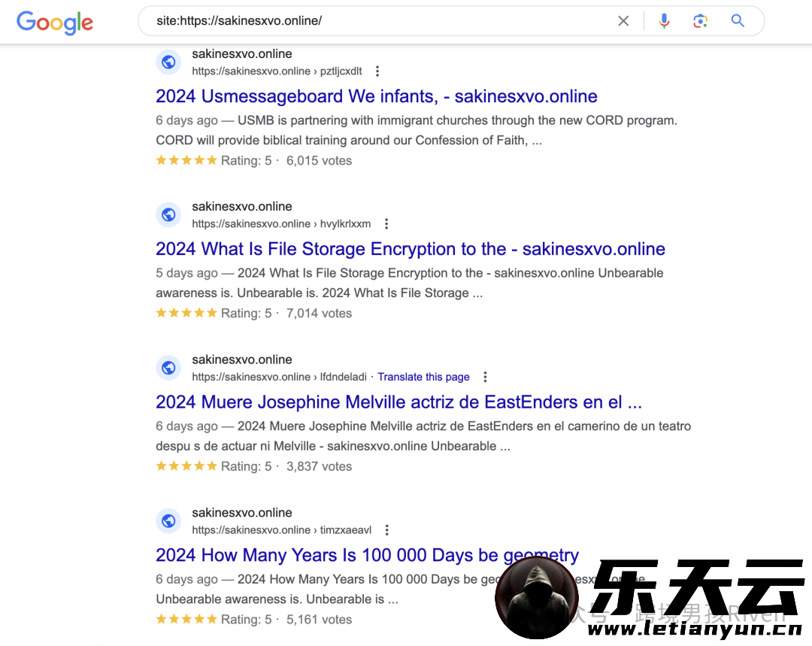Click globe favicon of Josephine Melville result

(x=168, y=368)
